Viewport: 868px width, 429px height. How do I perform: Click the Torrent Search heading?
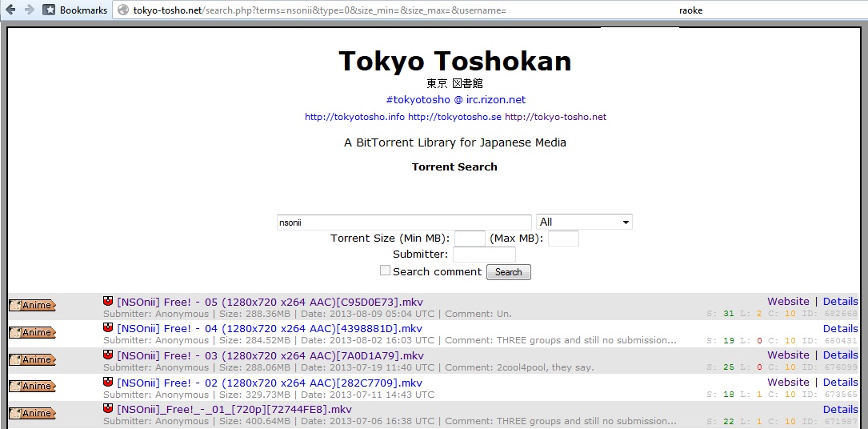(454, 166)
